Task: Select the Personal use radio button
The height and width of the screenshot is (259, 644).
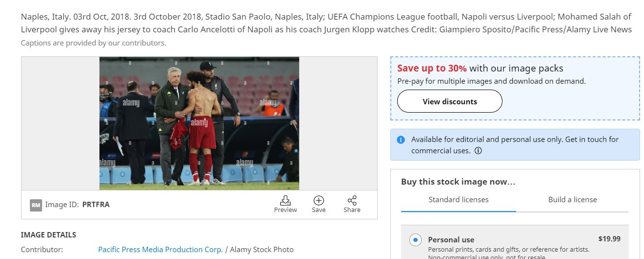Action: pos(415,240)
